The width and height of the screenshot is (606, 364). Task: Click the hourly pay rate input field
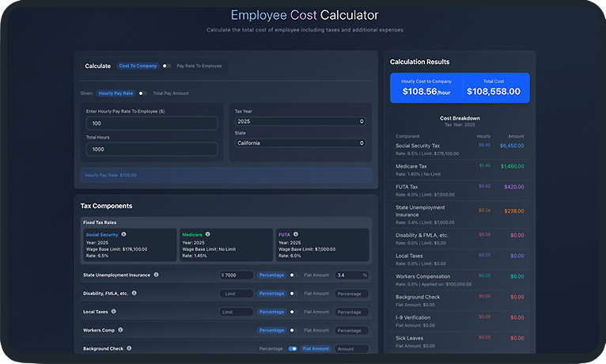click(x=152, y=123)
